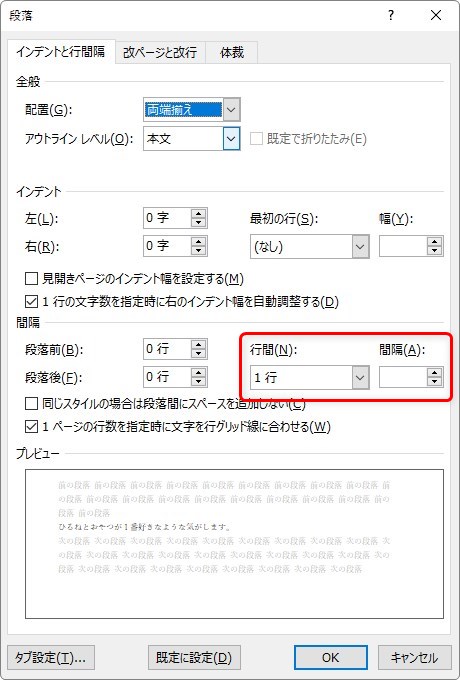Close the 段落 dialog with X

point(436,16)
